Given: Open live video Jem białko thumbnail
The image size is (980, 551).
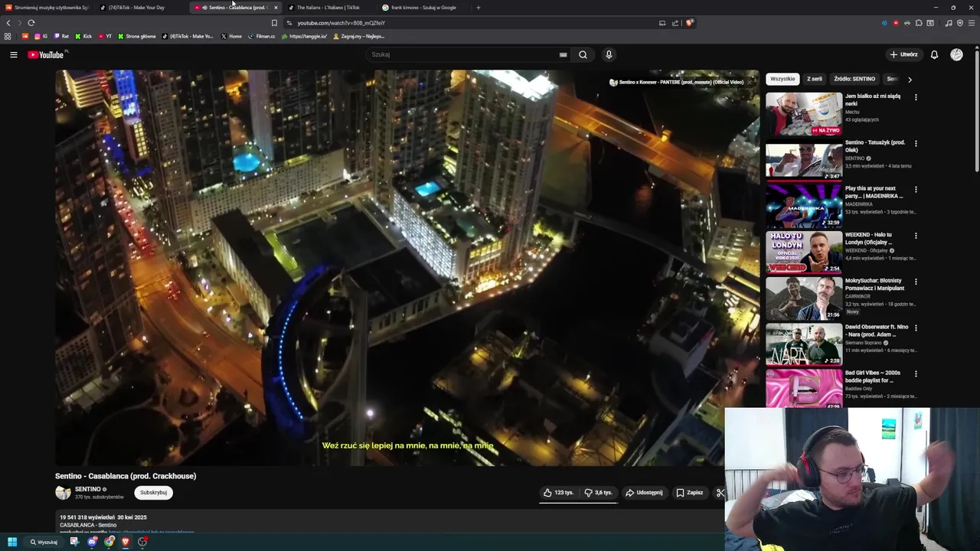Looking at the screenshot, I should click(x=804, y=114).
